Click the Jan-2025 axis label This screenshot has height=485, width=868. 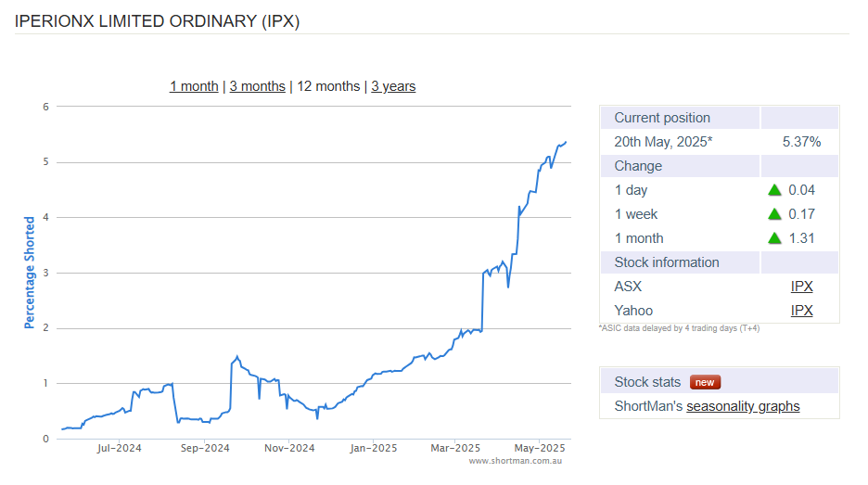point(374,448)
